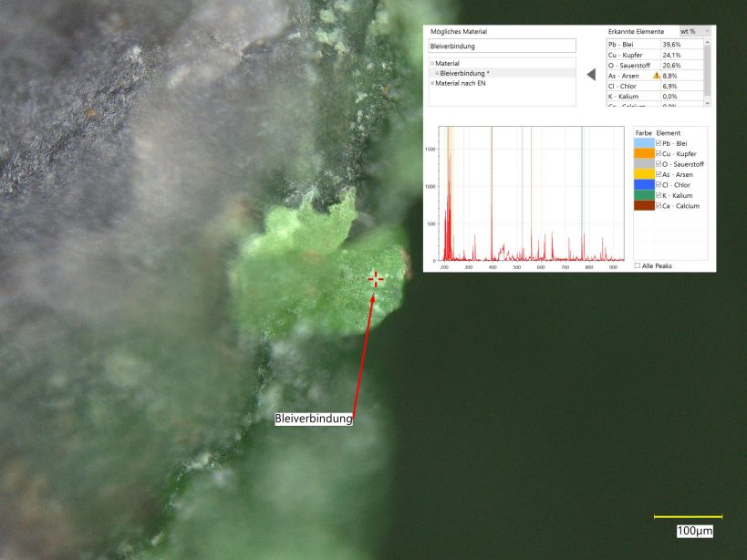Uncheck the Cl - Chlor checkbox
The width and height of the screenshot is (747, 560).
tap(659, 185)
